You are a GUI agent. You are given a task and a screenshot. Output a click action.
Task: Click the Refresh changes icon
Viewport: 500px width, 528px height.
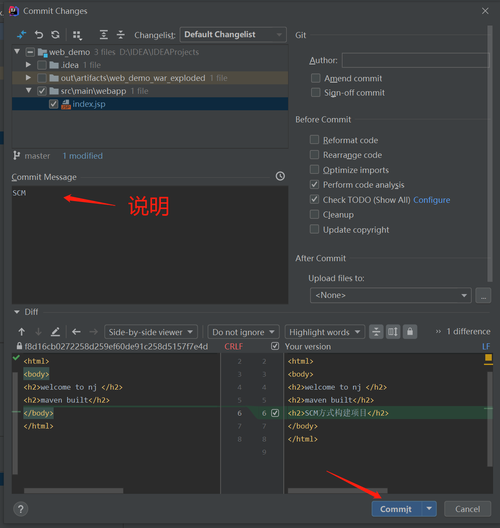click(55, 35)
